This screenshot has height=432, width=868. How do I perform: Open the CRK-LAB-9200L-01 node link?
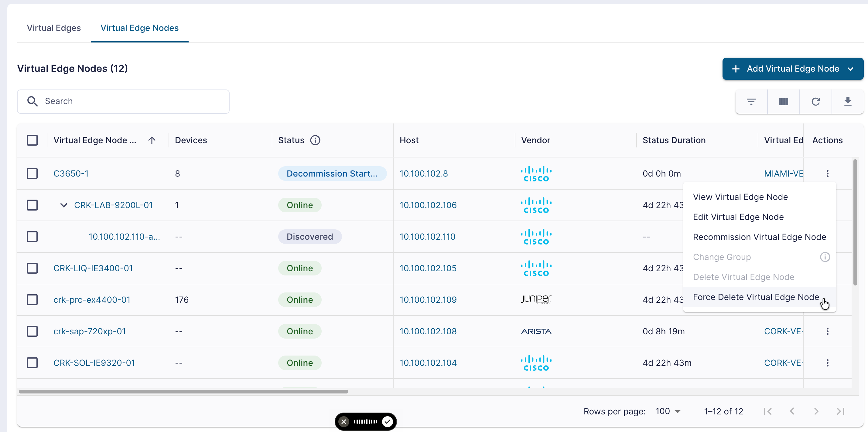point(113,205)
